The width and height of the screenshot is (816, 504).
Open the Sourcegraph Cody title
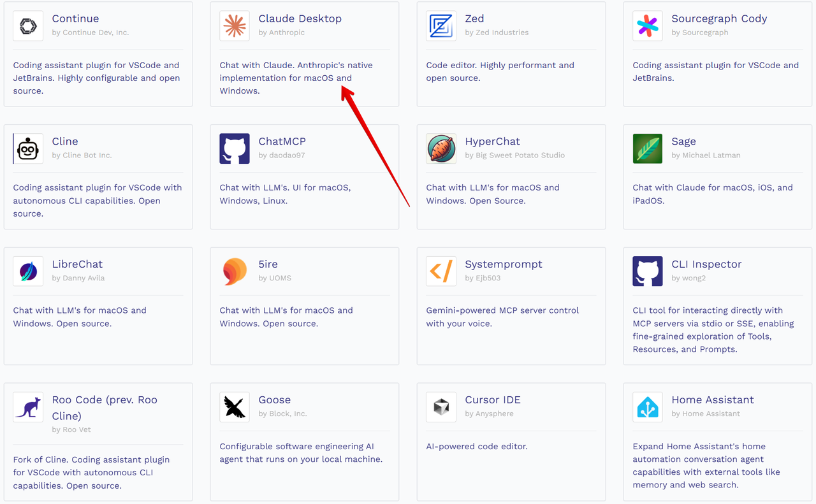click(719, 19)
